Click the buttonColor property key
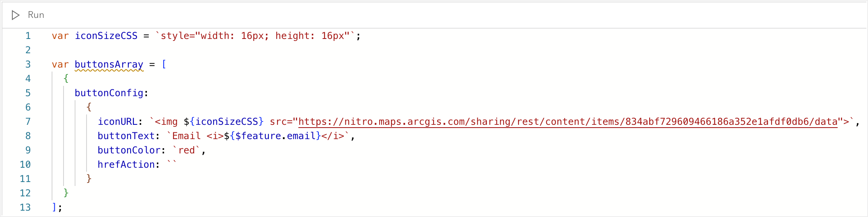This screenshot has height=217, width=868. 129,150
